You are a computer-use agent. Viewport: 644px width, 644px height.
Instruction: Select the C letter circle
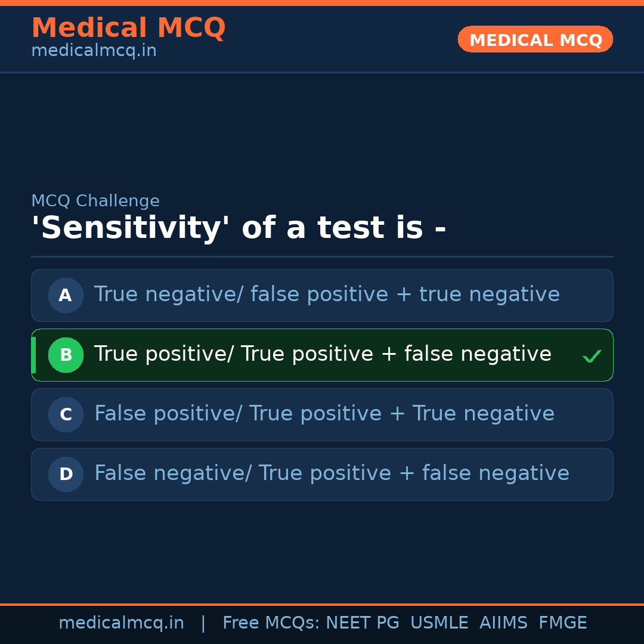(x=66, y=414)
